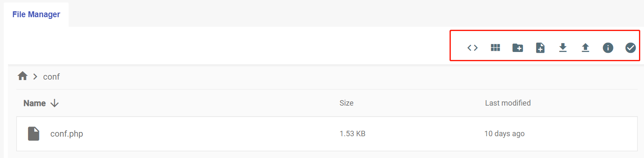This screenshot has width=644, height=158.
Task: Show file info via the i icon
Action: point(608,48)
